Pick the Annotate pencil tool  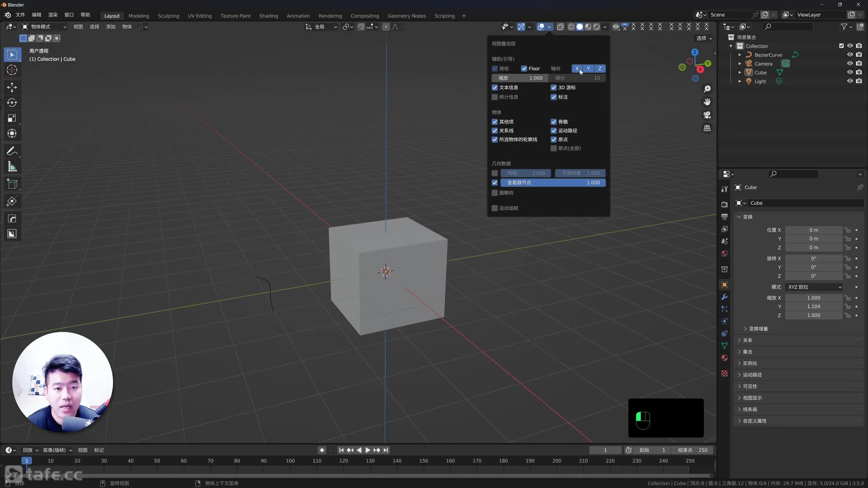[x=12, y=151]
